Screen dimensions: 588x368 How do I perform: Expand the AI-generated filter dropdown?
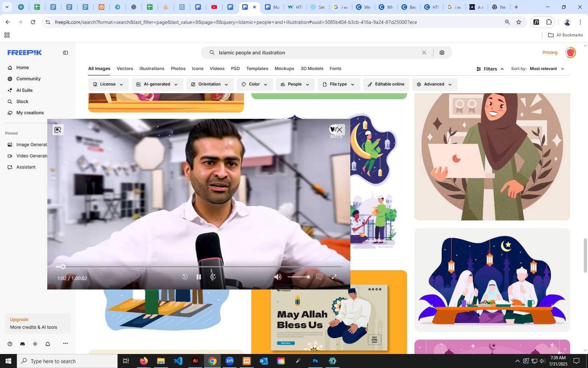tap(157, 84)
